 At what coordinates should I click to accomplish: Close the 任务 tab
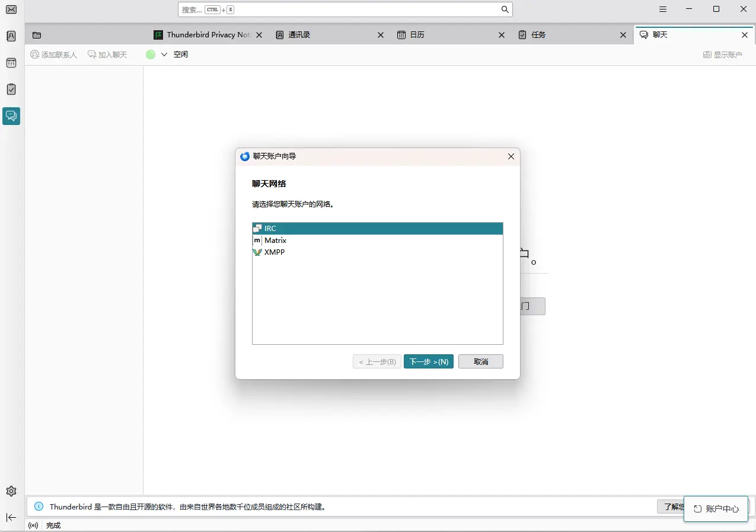623,35
